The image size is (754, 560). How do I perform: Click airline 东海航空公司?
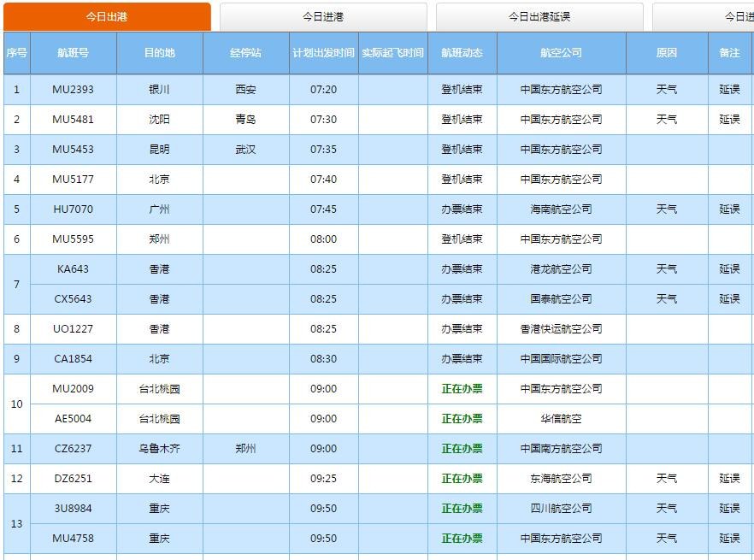point(561,479)
